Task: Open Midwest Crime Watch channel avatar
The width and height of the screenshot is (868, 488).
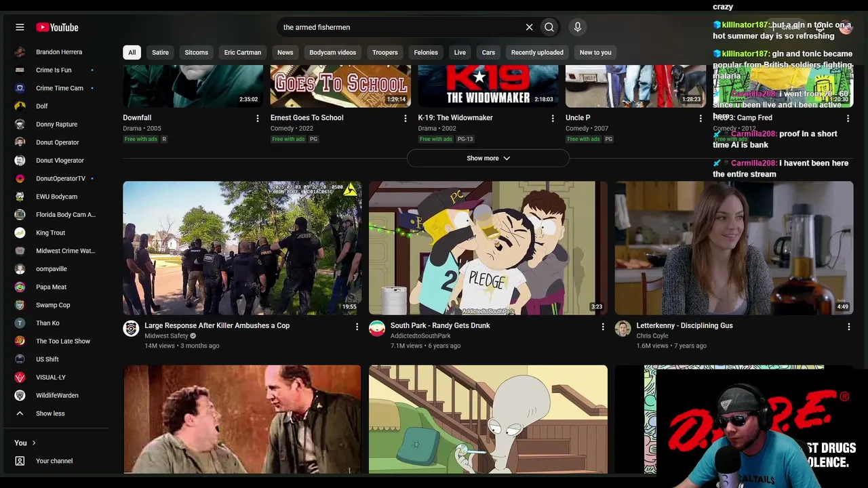Action: click(x=20, y=251)
